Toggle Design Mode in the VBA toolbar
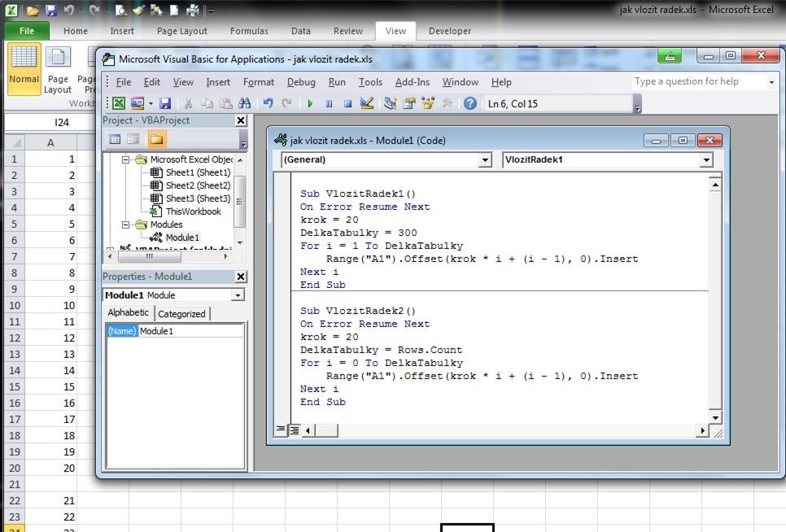Screen dimensions: 786x532 367,103
